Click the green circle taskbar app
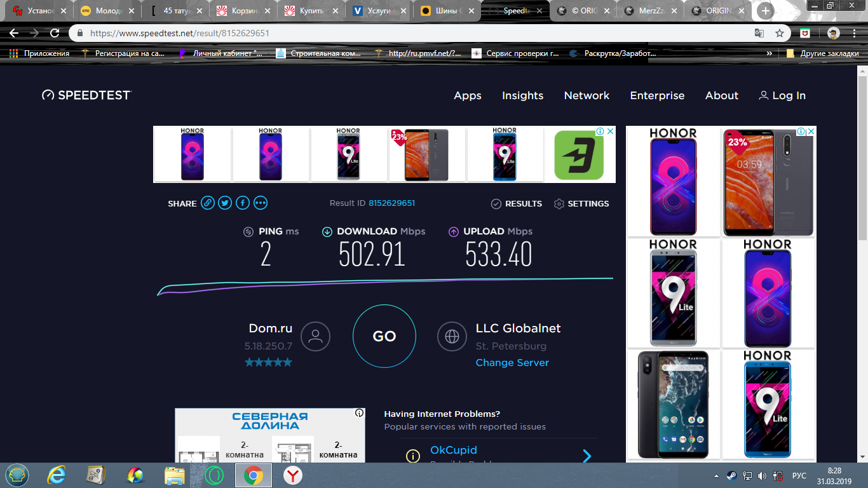Screen dimensions: 868x488 pyautogui.click(x=214, y=475)
